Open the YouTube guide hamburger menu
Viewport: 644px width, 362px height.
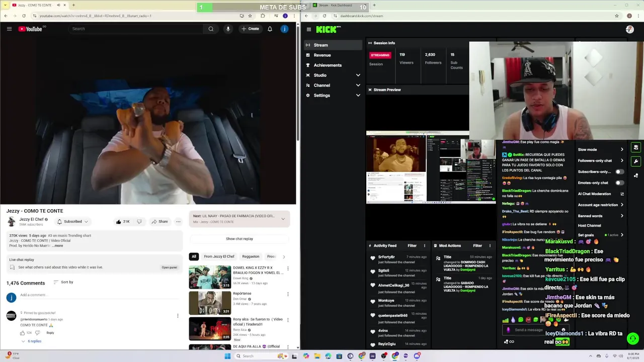click(x=9, y=29)
